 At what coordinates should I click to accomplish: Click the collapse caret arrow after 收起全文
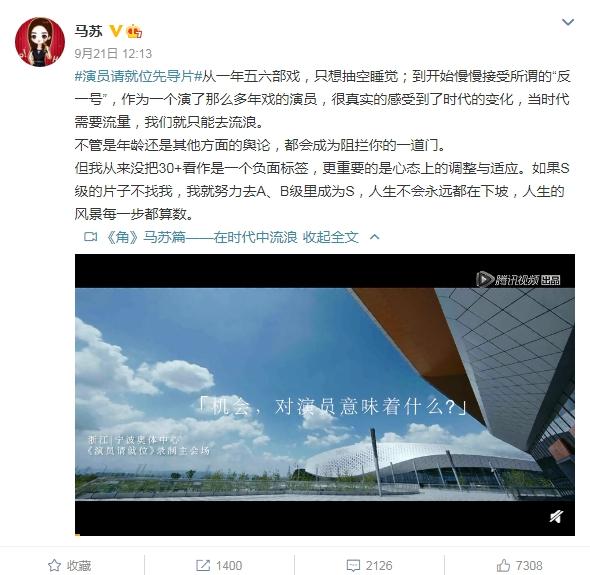374,237
